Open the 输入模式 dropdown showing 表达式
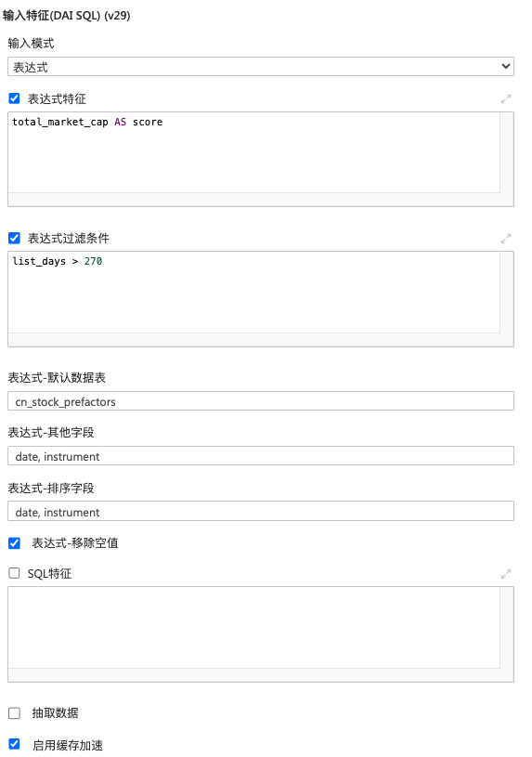 pyautogui.click(x=261, y=67)
